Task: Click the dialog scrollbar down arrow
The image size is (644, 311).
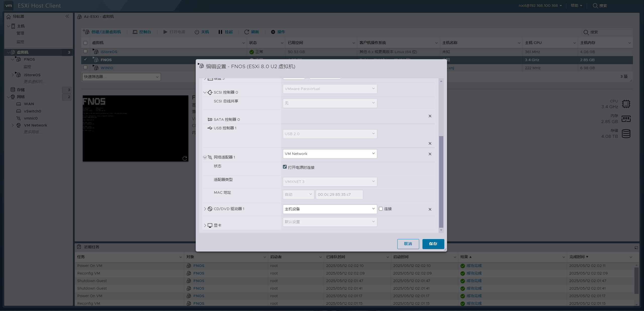Action: point(441,230)
